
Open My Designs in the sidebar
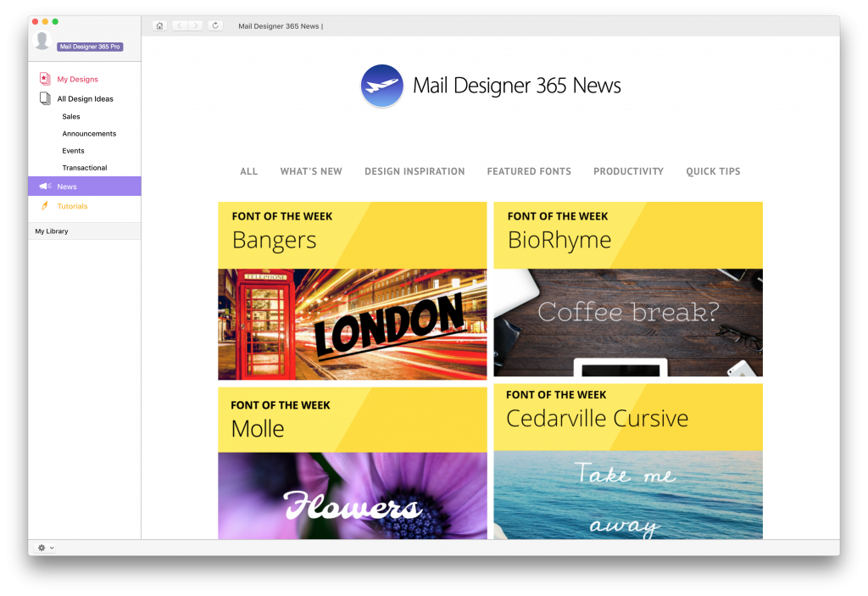pyautogui.click(x=77, y=79)
